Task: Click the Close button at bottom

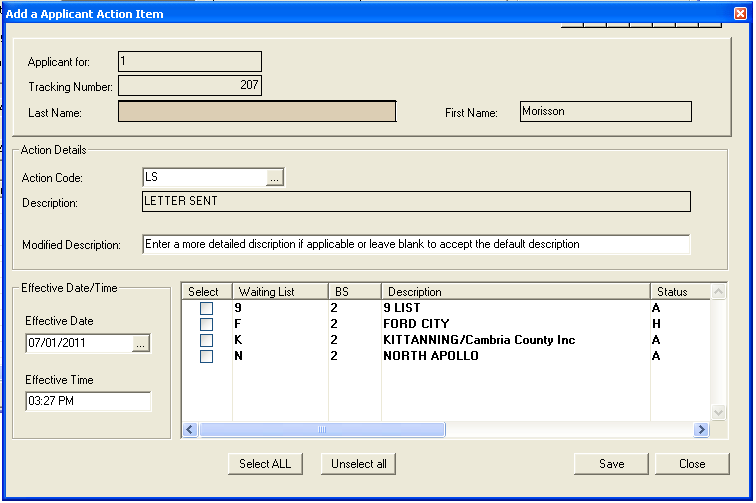Action: click(692, 464)
